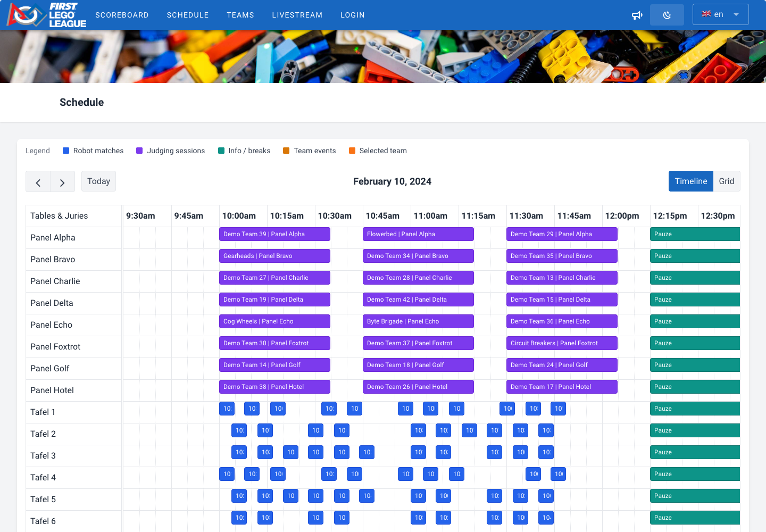Switch to the Timeline view
The image size is (766, 532).
[691, 181]
